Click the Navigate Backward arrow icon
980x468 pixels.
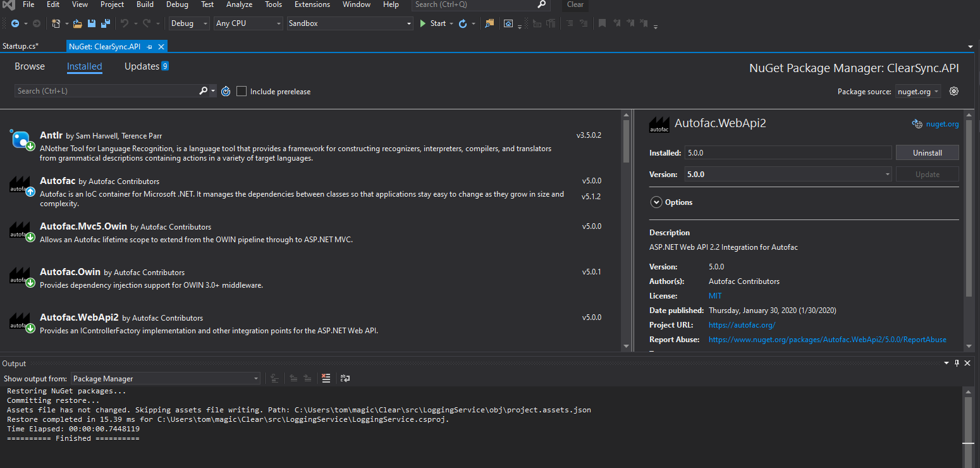(x=15, y=23)
